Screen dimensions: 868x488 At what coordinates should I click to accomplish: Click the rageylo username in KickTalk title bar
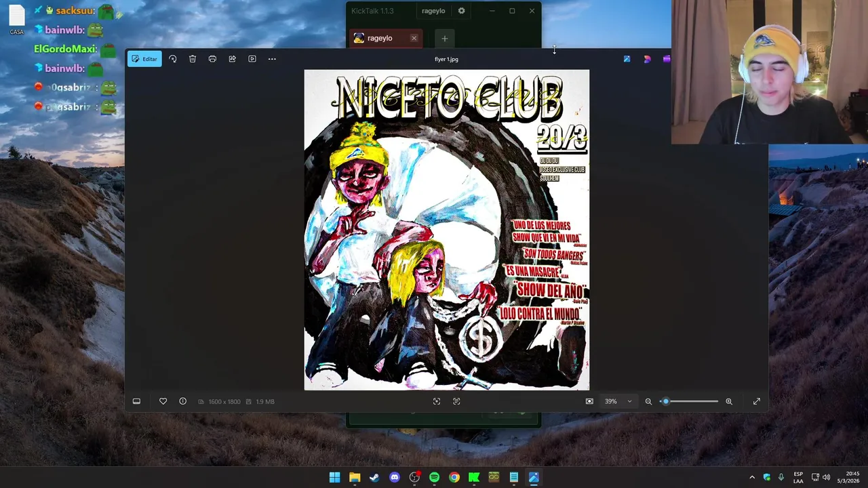pos(433,11)
